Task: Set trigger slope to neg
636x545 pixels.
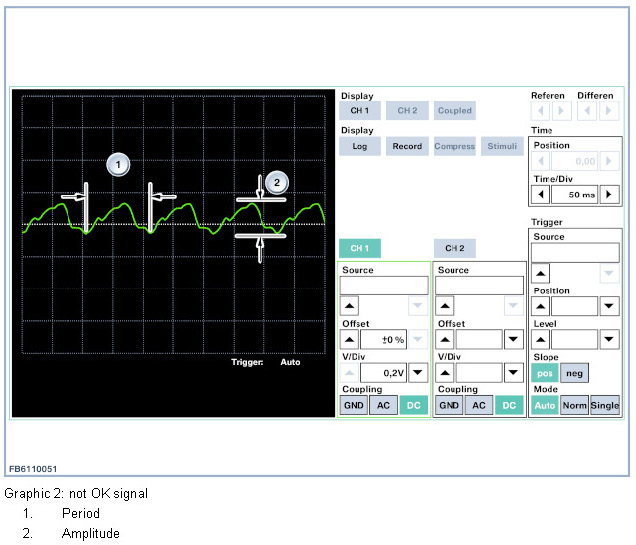Action: (x=574, y=373)
